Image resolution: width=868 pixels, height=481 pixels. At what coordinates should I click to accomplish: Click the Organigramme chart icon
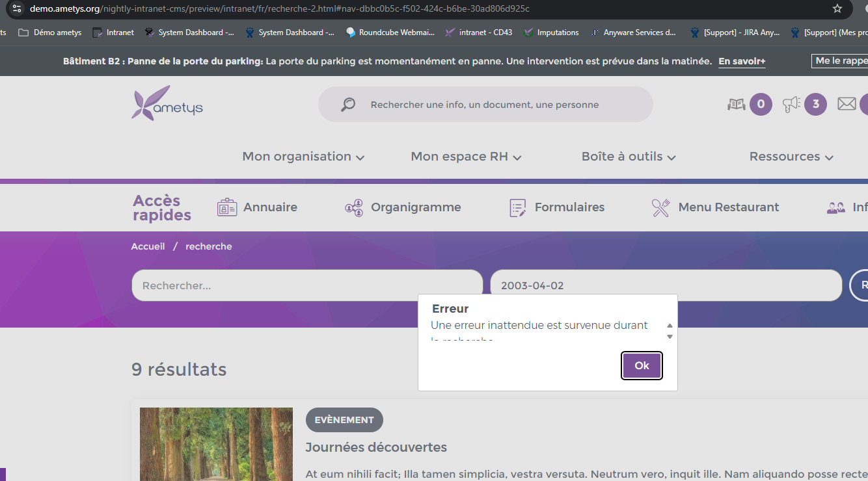pyautogui.click(x=354, y=208)
